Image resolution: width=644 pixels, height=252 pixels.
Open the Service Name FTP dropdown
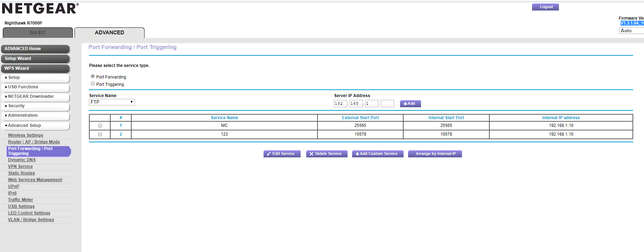[112, 102]
